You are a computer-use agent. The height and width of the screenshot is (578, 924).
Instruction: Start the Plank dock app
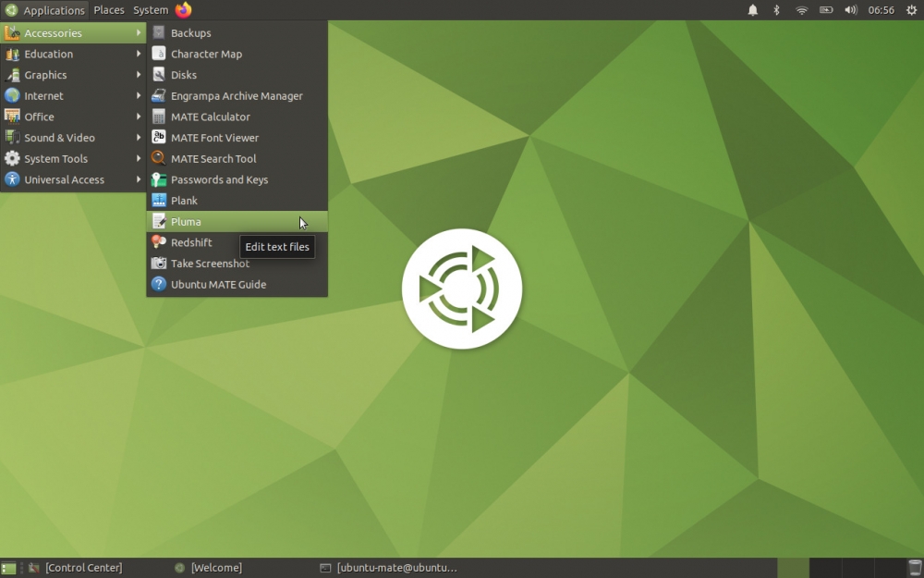tap(237, 201)
